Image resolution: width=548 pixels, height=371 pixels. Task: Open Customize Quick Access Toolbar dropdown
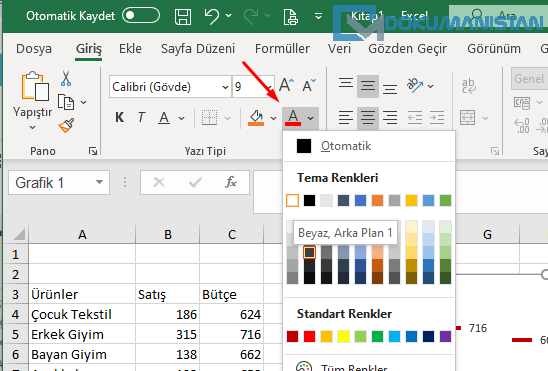pos(318,16)
